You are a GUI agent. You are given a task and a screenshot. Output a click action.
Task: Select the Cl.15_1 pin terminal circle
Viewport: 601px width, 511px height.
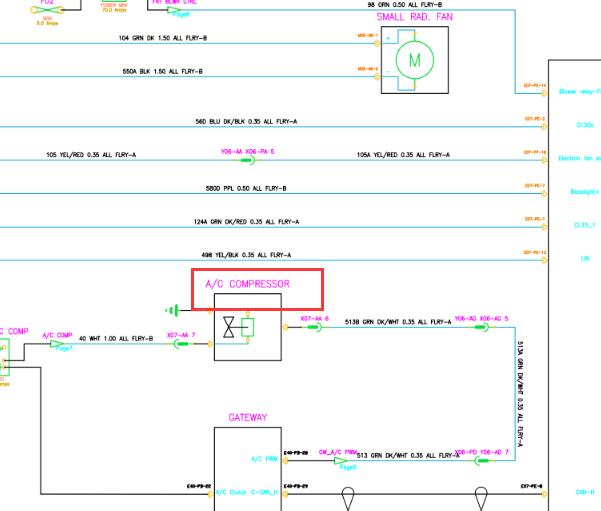pyautogui.click(x=544, y=227)
